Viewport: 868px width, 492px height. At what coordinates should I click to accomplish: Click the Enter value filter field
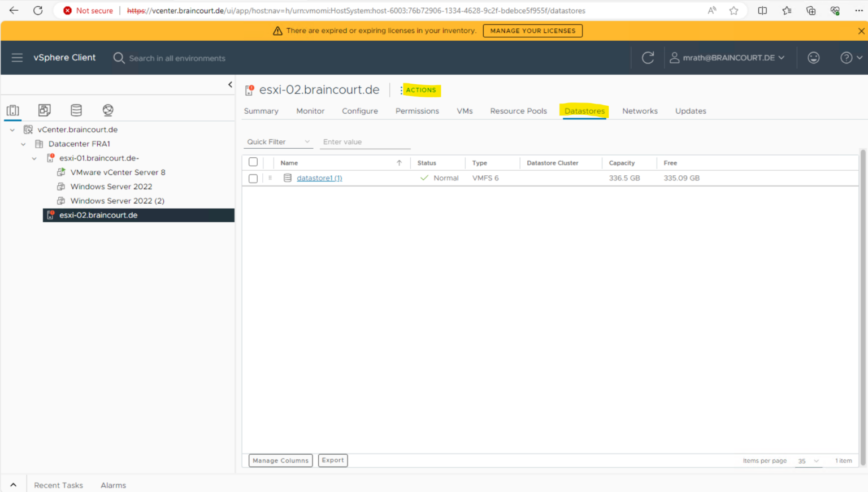364,142
